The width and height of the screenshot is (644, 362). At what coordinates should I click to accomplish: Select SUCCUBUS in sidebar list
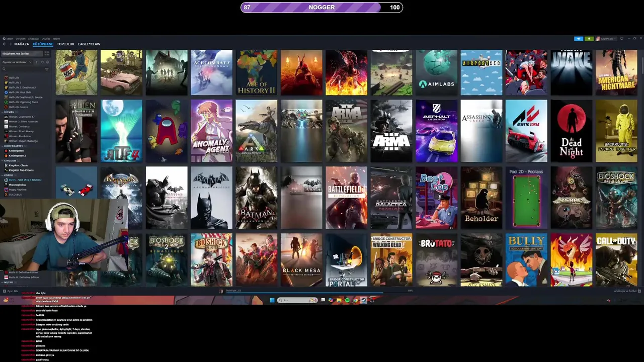point(14,195)
